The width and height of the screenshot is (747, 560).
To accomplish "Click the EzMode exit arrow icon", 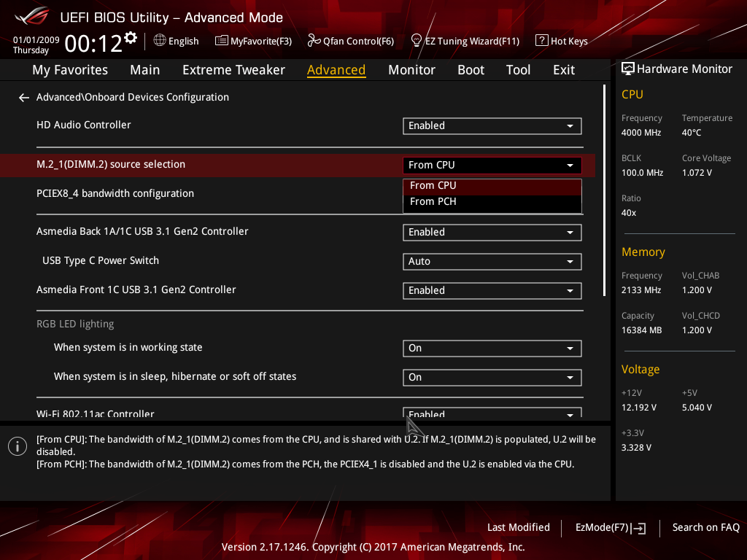I will point(638,528).
